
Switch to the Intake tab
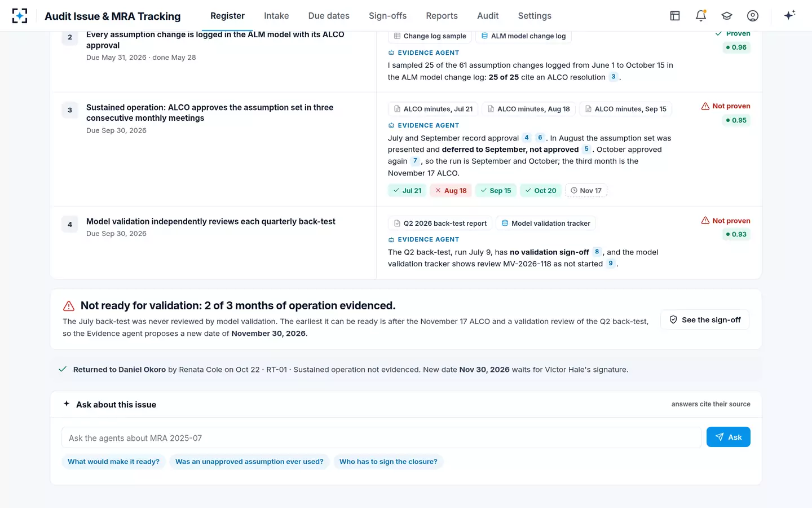[x=276, y=16]
